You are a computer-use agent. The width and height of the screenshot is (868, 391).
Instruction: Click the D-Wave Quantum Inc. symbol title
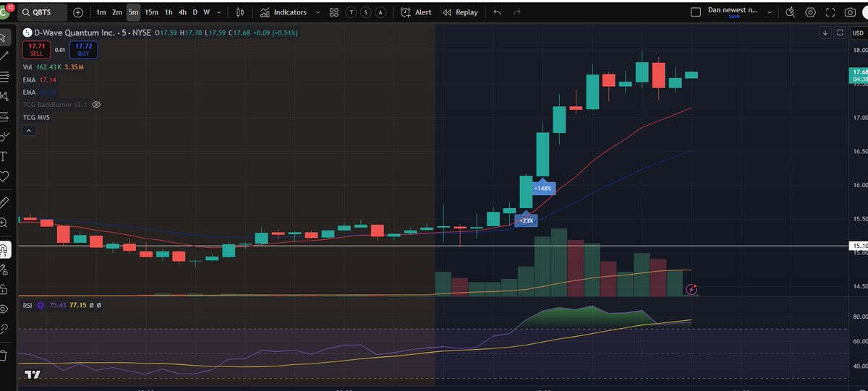[x=76, y=33]
